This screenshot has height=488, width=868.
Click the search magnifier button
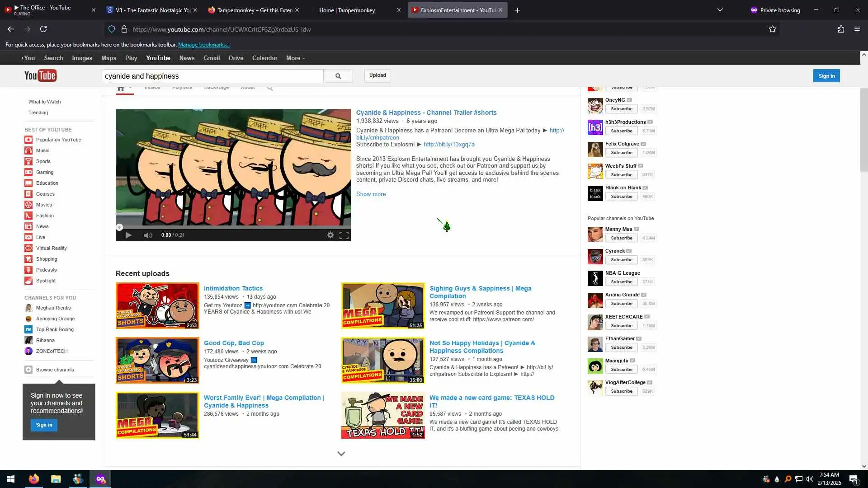point(338,76)
